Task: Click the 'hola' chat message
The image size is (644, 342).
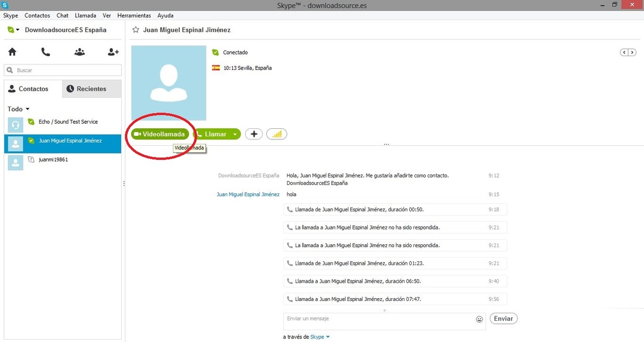Action: 291,194
